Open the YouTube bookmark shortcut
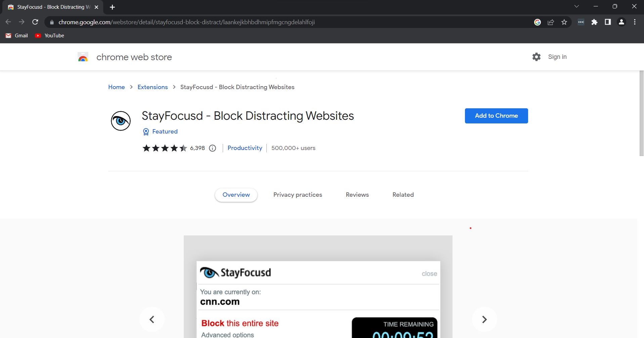644x338 pixels. tap(49, 35)
